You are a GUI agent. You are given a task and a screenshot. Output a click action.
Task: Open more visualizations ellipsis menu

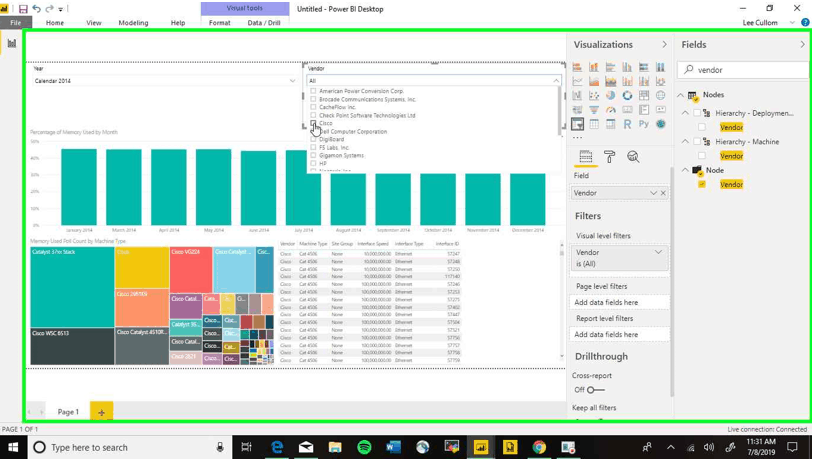577,138
